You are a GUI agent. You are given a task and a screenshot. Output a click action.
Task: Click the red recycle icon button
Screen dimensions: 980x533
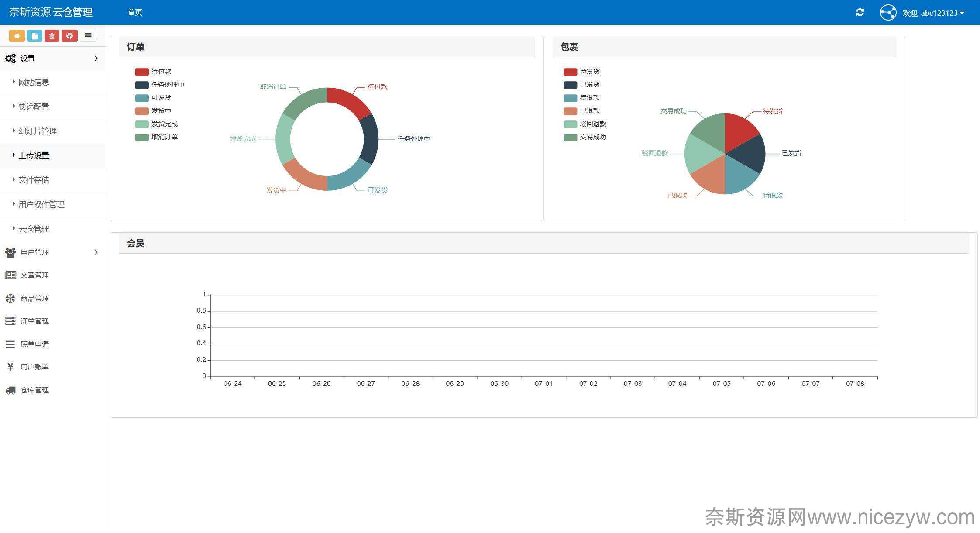point(69,36)
